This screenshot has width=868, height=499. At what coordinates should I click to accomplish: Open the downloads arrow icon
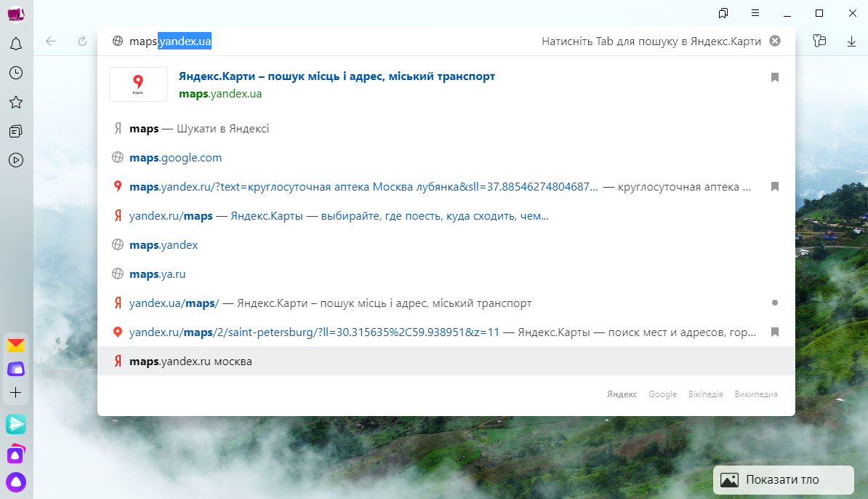851,41
